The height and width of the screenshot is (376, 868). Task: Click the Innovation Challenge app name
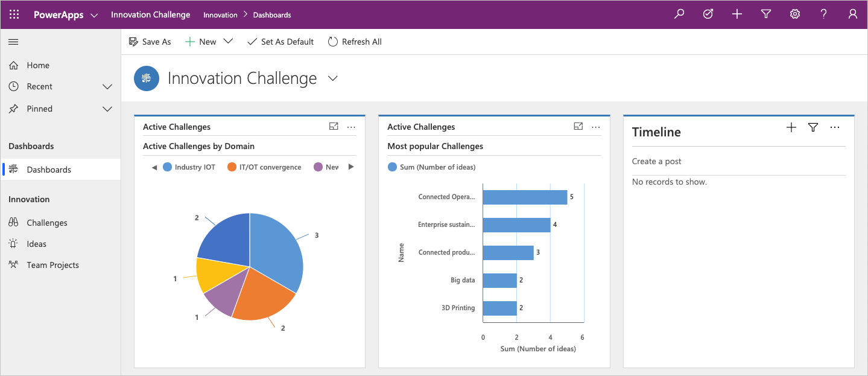(151, 14)
